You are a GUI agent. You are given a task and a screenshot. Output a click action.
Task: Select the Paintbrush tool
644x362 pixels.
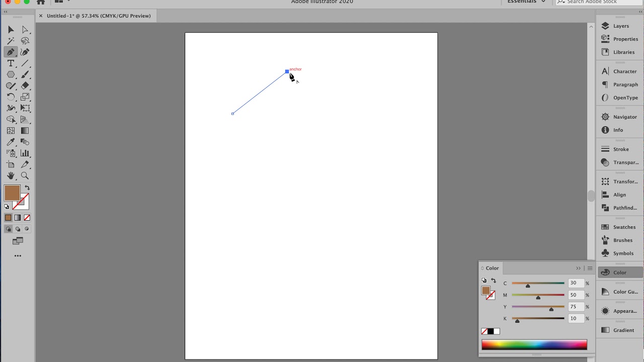click(25, 74)
